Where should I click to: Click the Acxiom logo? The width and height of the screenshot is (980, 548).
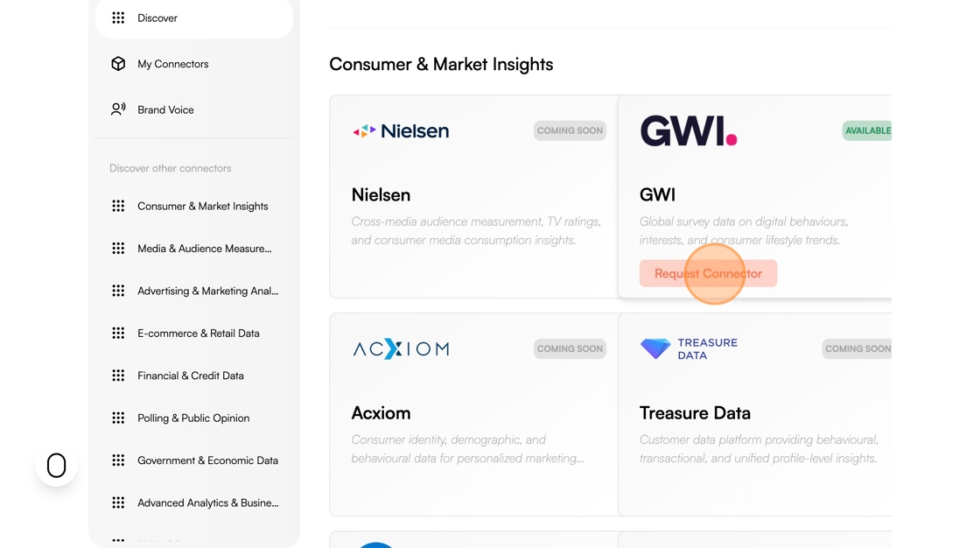pos(401,348)
